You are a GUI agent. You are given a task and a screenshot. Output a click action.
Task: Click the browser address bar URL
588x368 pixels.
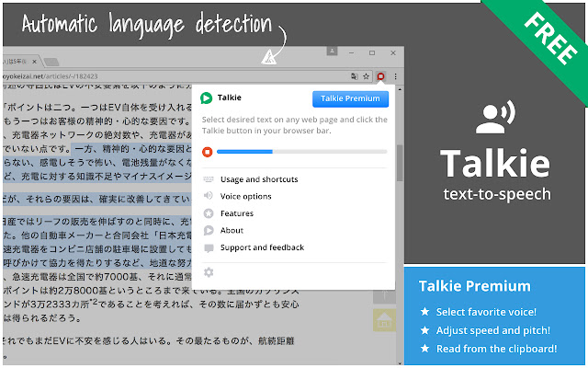tap(50, 76)
